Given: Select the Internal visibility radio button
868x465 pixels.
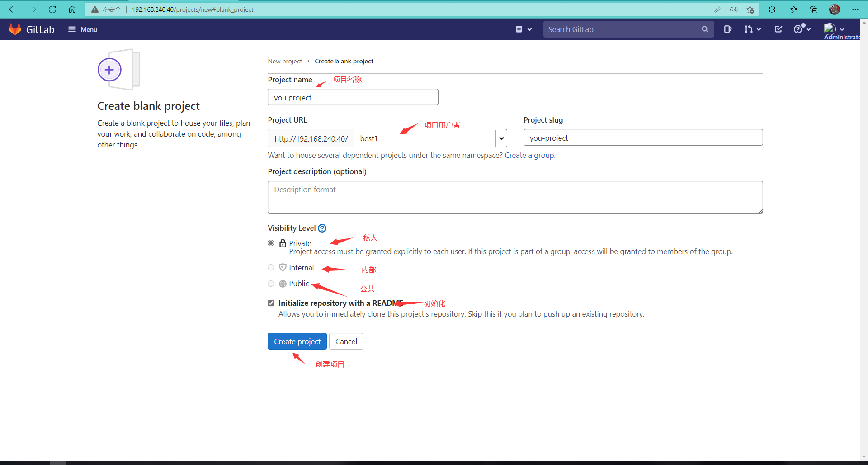Looking at the screenshot, I should 271,267.
